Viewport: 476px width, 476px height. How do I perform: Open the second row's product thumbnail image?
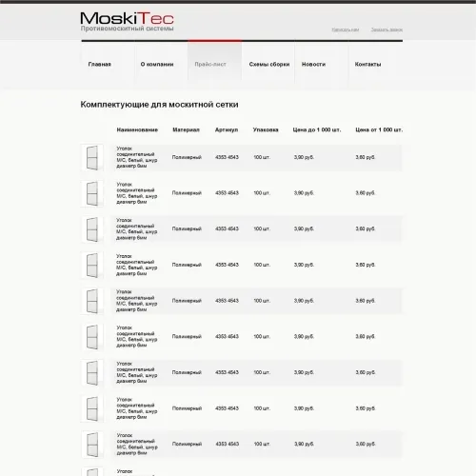pos(92,193)
